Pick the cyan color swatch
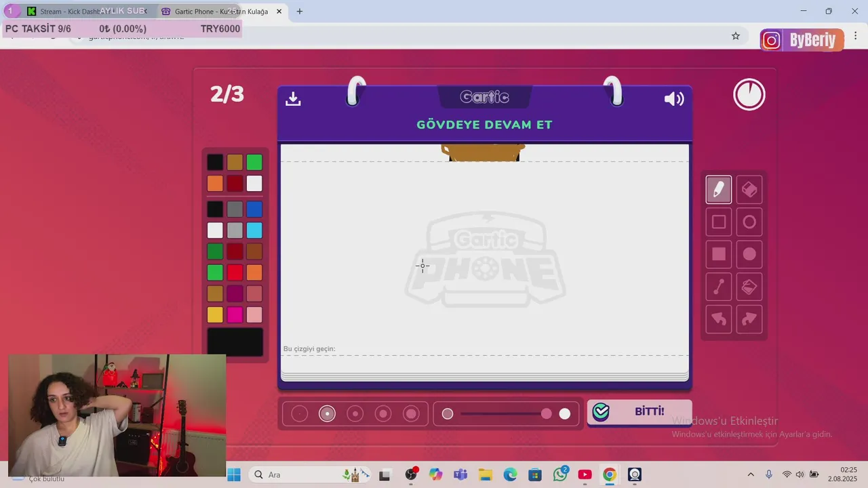 click(254, 230)
